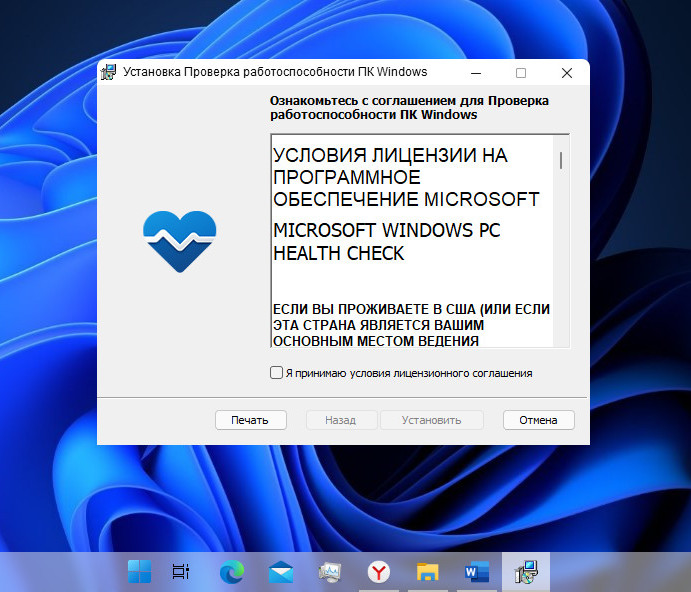Click the Ознакомьтесь с соглашением header text
The image size is (691, 592).
[409, 107]
